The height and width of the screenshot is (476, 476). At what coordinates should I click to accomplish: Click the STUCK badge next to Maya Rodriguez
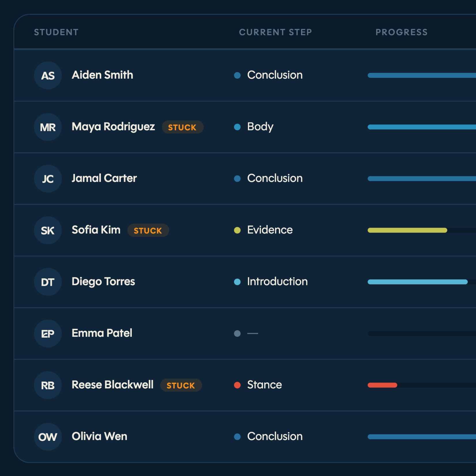[x=183, y=127]
